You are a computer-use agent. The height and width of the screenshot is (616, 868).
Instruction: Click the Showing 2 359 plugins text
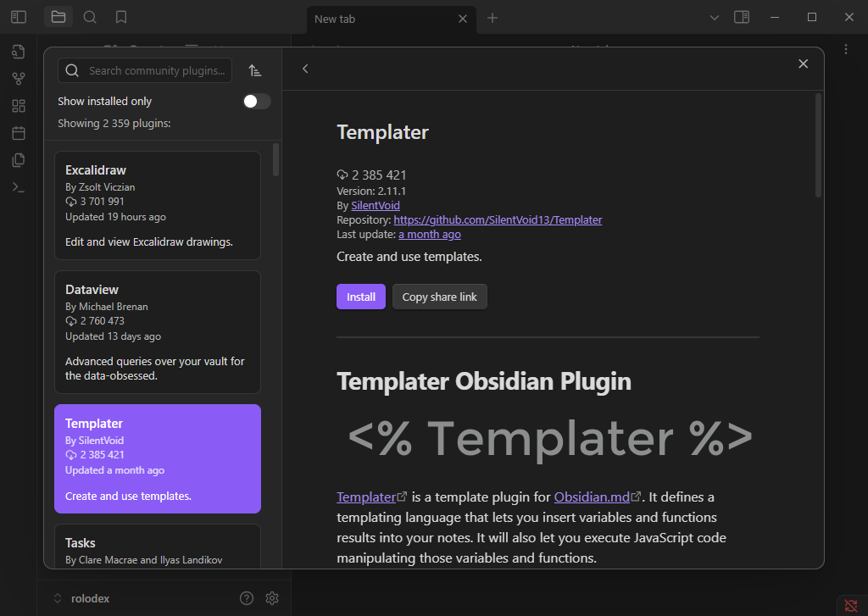[x=114, y=124]
